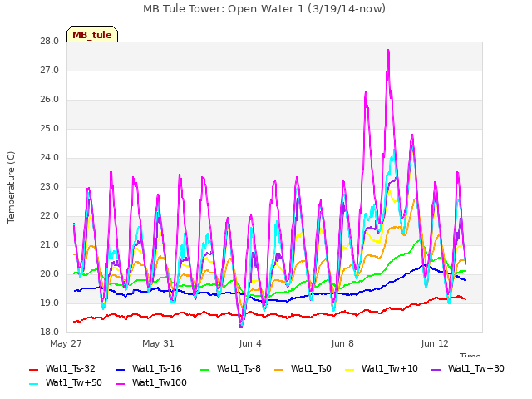The image size is (532, 399).
Task: Select the Wat1_Tw+30 legend label
Action: [476, 369]
